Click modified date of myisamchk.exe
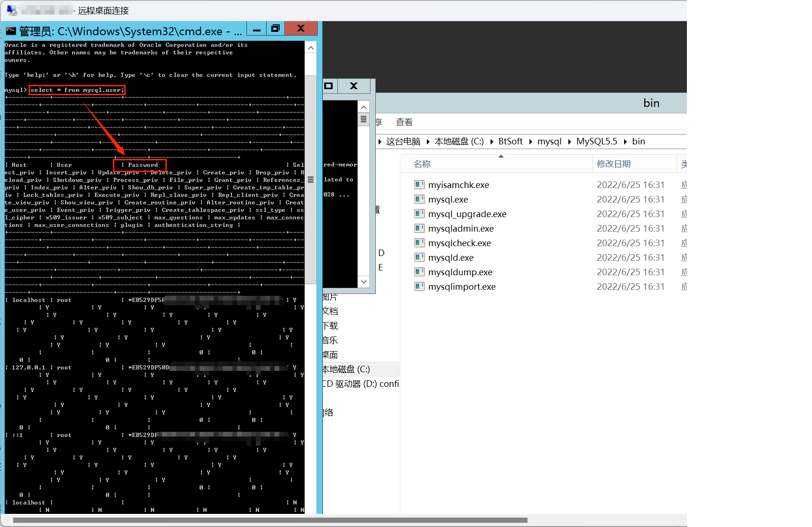Viewport: 812px width, 527px height. 631,185
